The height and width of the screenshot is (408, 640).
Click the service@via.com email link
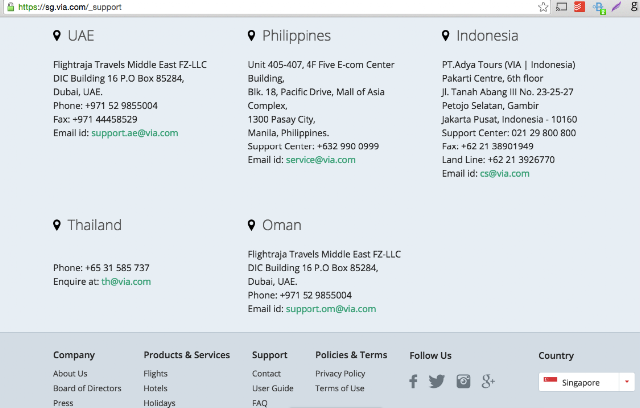[320, 160]
